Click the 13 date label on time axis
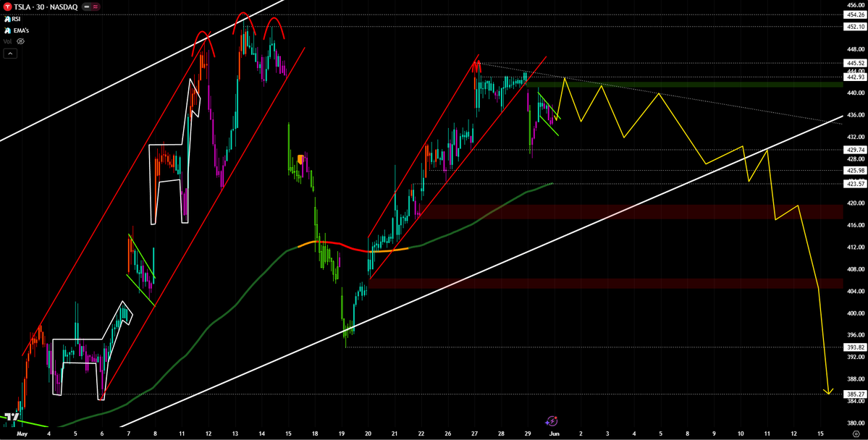 pyautogui.click(x=235, y=434)
